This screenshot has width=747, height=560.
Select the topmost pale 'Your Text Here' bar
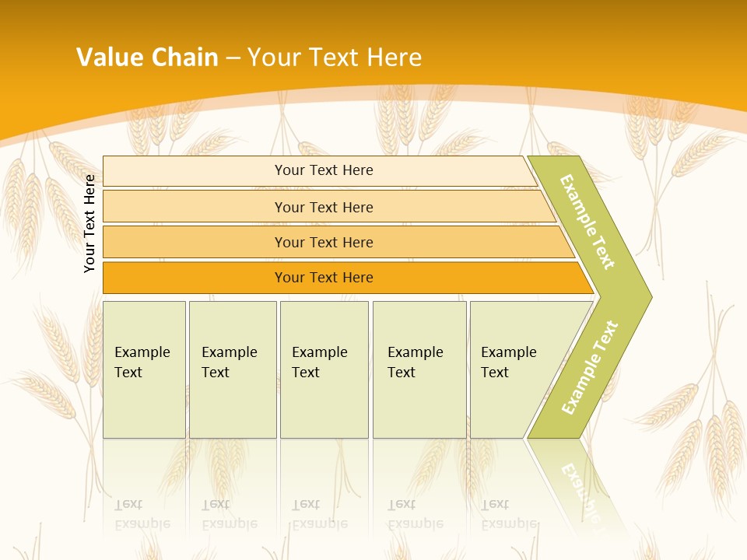(x=323, y=170)
